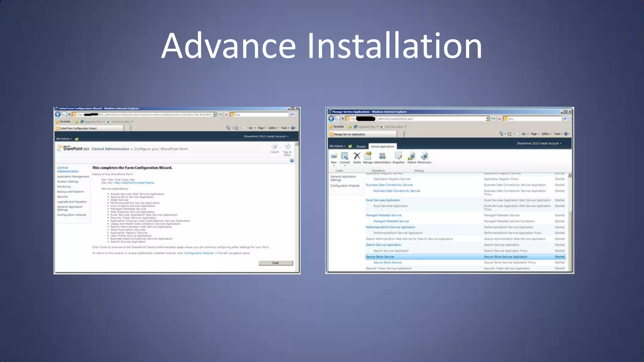Click Central Administration breadcrumb link
Image resolution: width=644 pixels, height=362 pixels.
[x=110, y=149]
